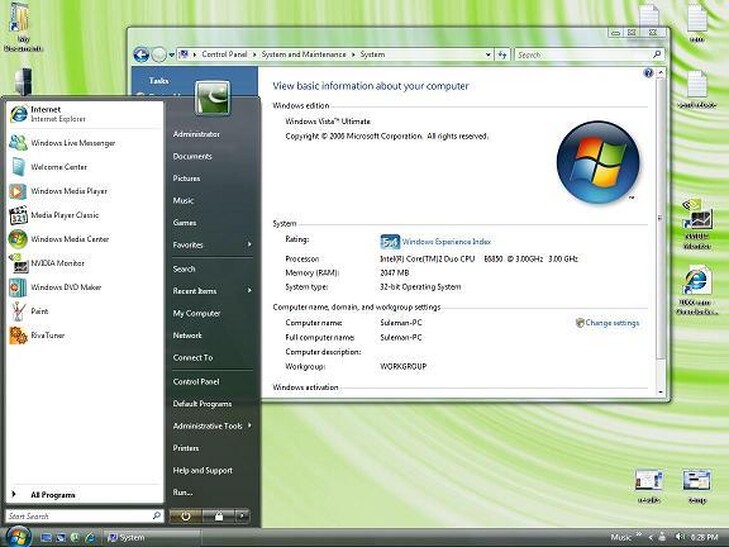Open the address bar history dropdown

tap(488, 55)
